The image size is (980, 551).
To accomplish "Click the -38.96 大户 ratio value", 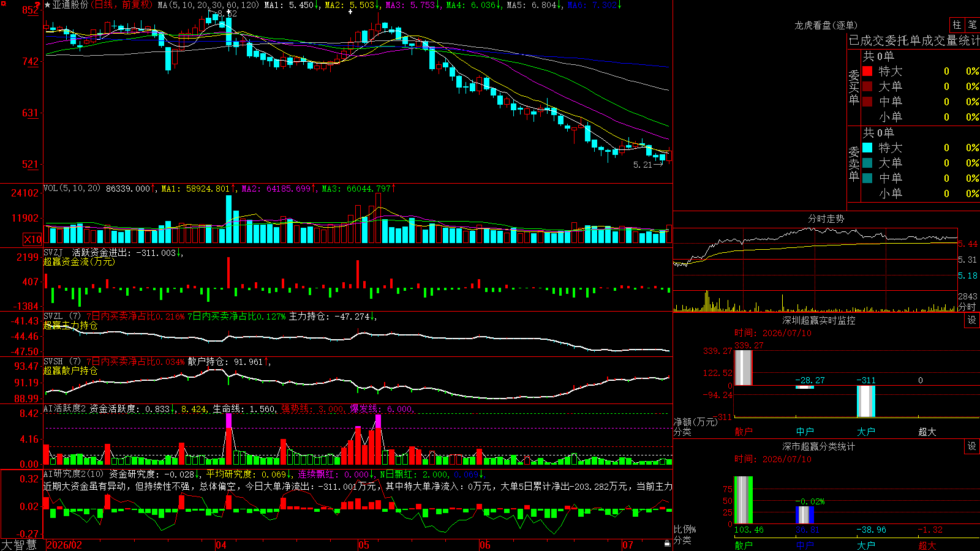I will pos(871,530).
